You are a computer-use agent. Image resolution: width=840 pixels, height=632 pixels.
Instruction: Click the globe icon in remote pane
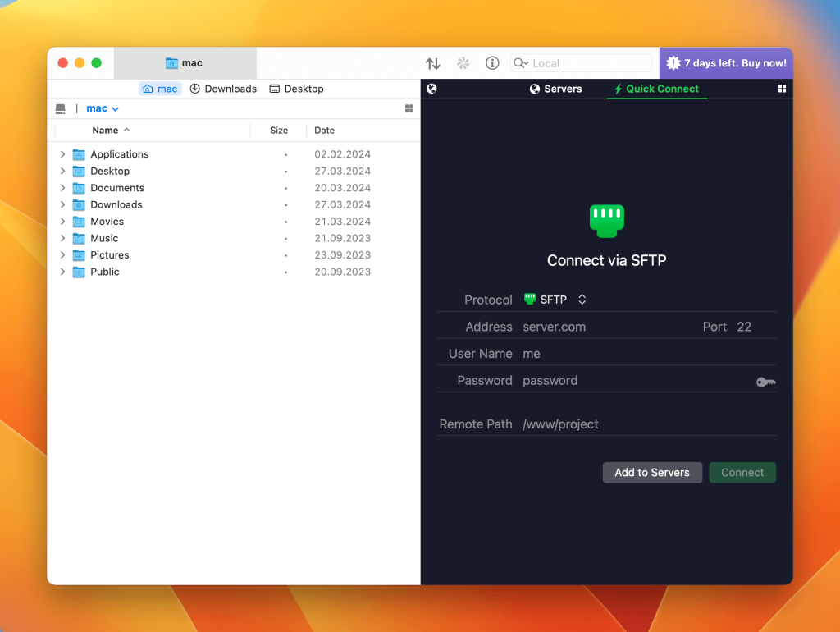(432, 89)
